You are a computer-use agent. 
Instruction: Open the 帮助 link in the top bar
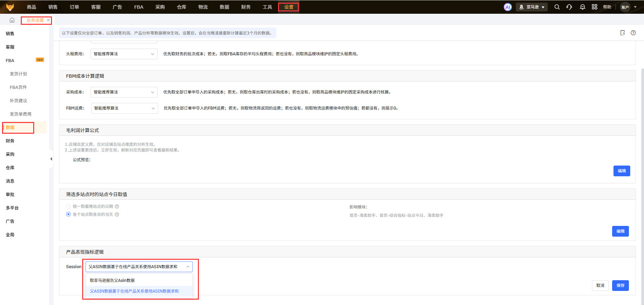coord(607,7)
